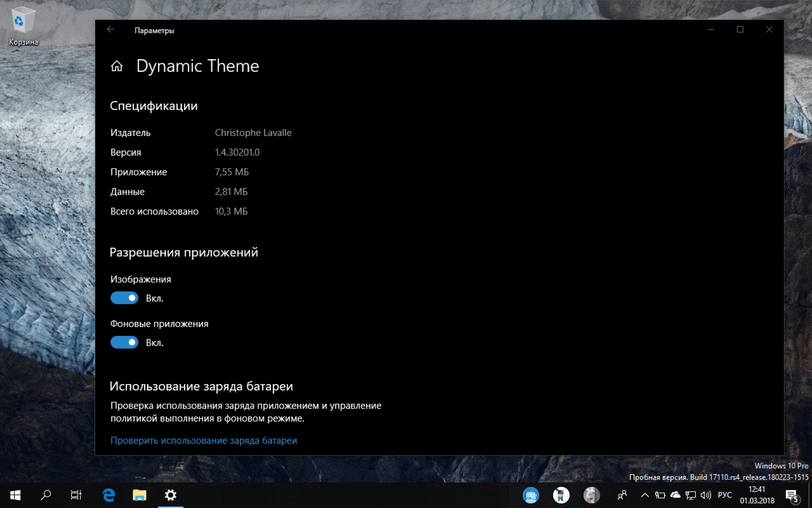Open the OneDrive cloud icon in system tray
Viewport: 812px width, 508px height.
pos(675,495)
